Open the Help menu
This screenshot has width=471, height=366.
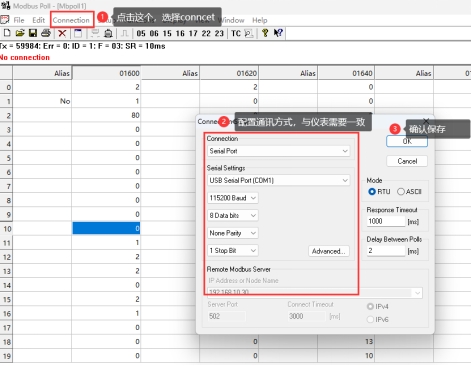point(260,20)
